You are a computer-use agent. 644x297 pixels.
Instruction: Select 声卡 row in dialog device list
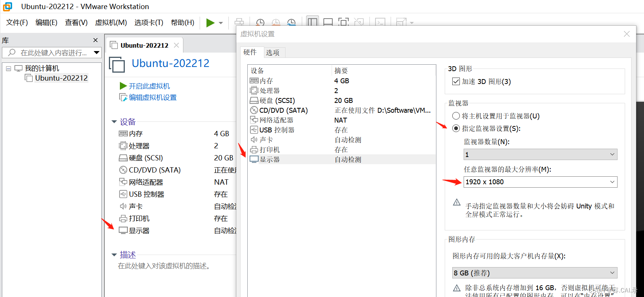[342, 140]
